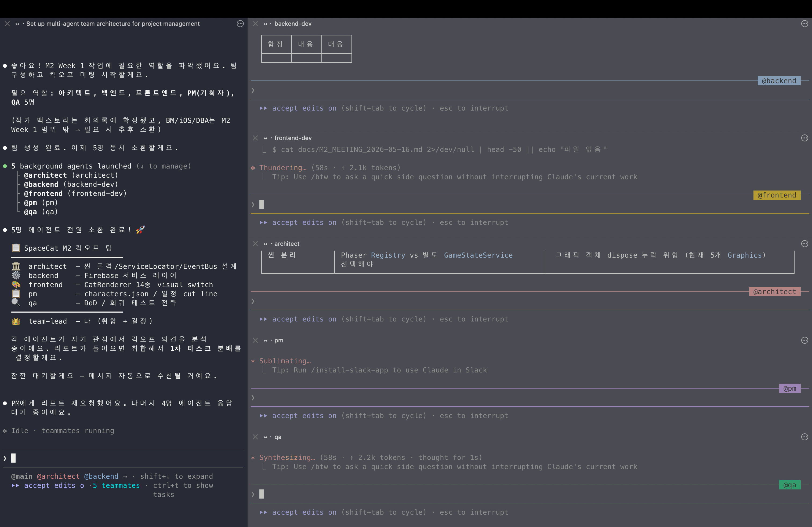Screen dimensions: 812x527
Task: Select @architect (architect) in agents list
Action: (71, 175)
